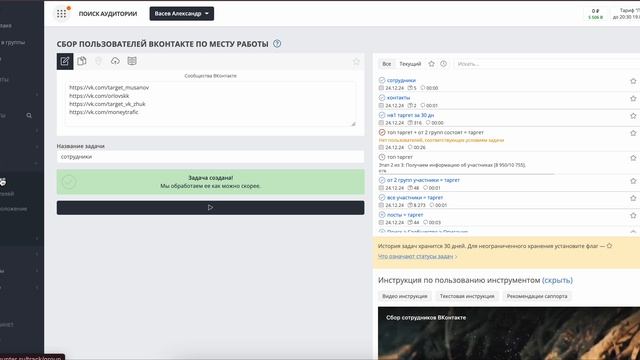
Task: Click the 'ПОИСК АУДИТОРИИ' header title
Action: 108,14
